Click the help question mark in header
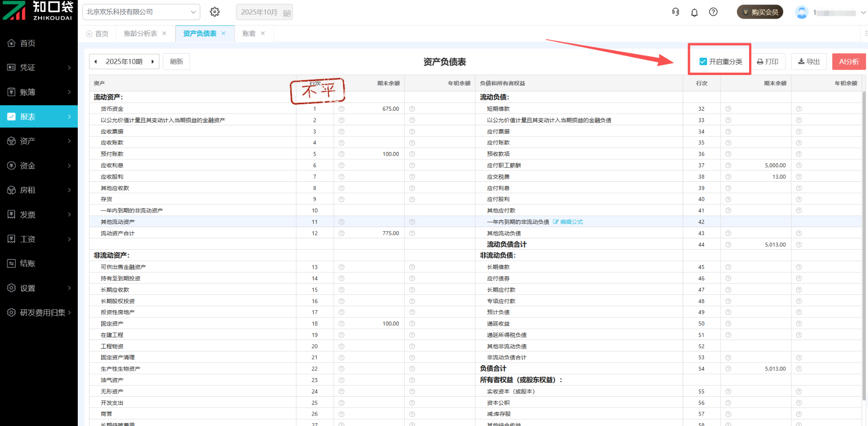This screenshot has height=426, width=868. (x=713, y=12)
